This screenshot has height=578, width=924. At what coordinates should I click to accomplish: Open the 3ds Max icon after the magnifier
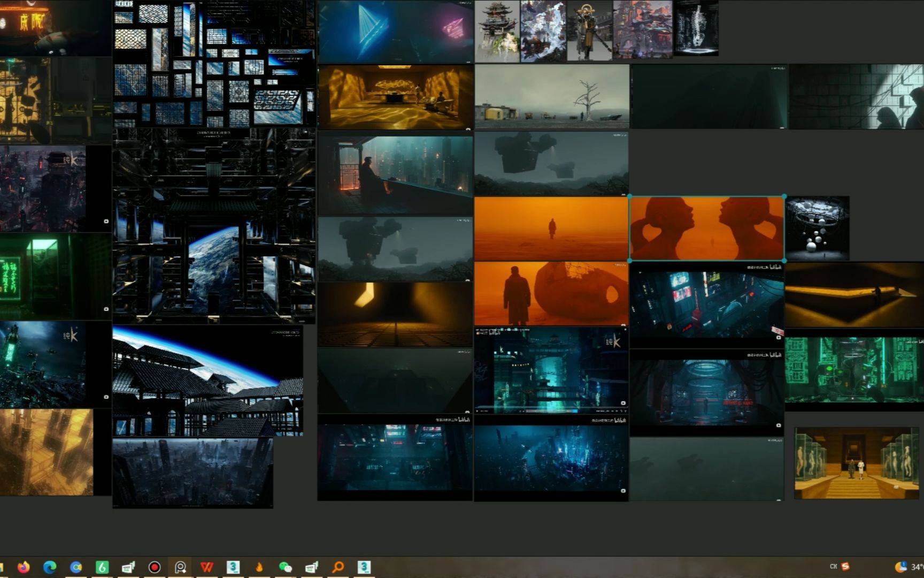[x=364, y=567]
